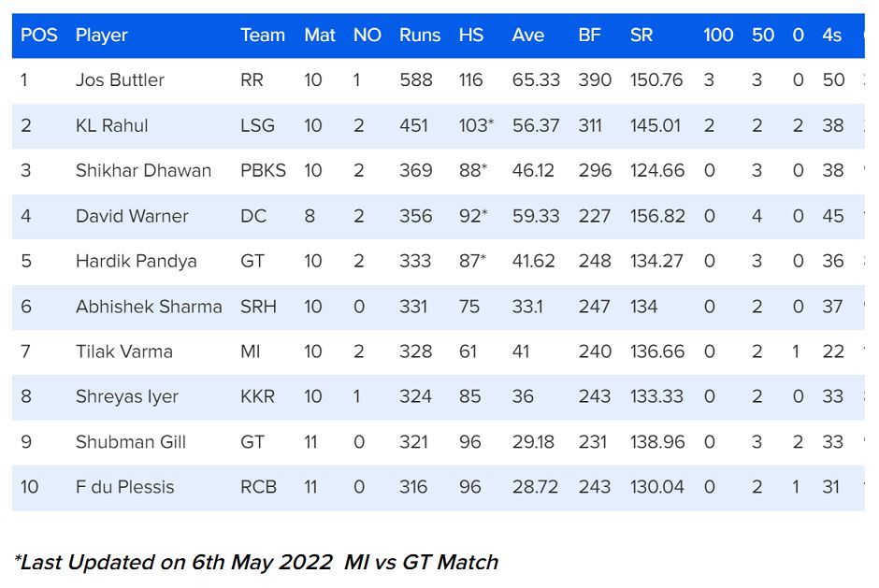The image size is (879, 588).
Task: Select the Player column header
Action: [101, 36]
